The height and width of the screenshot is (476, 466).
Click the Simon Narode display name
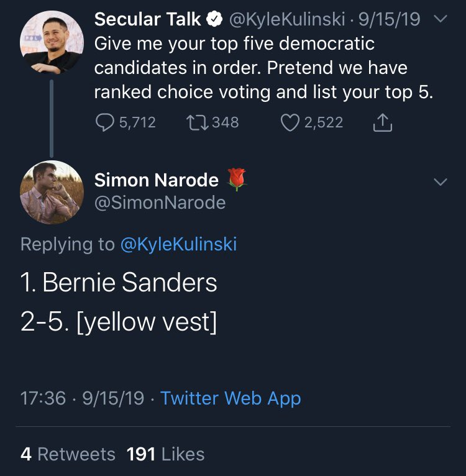pos(157,180)
